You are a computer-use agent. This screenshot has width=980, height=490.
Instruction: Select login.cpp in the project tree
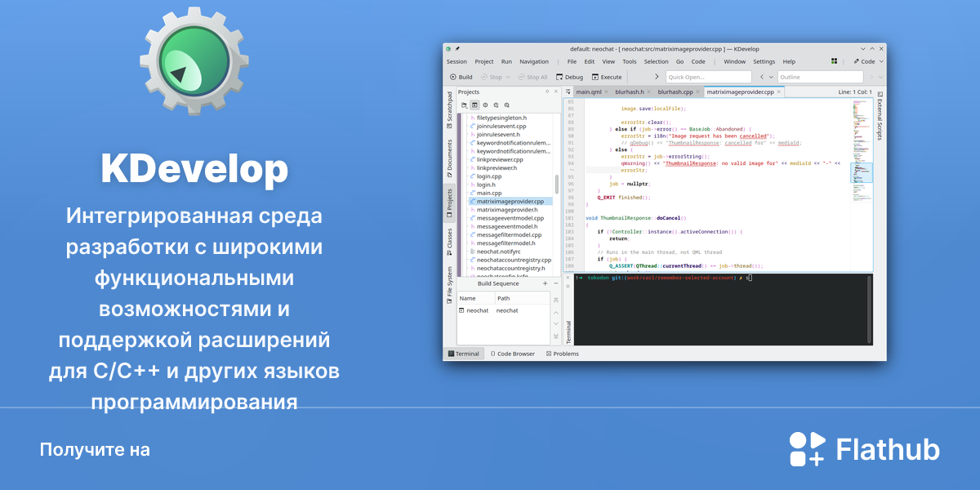[x=485, y=176]
